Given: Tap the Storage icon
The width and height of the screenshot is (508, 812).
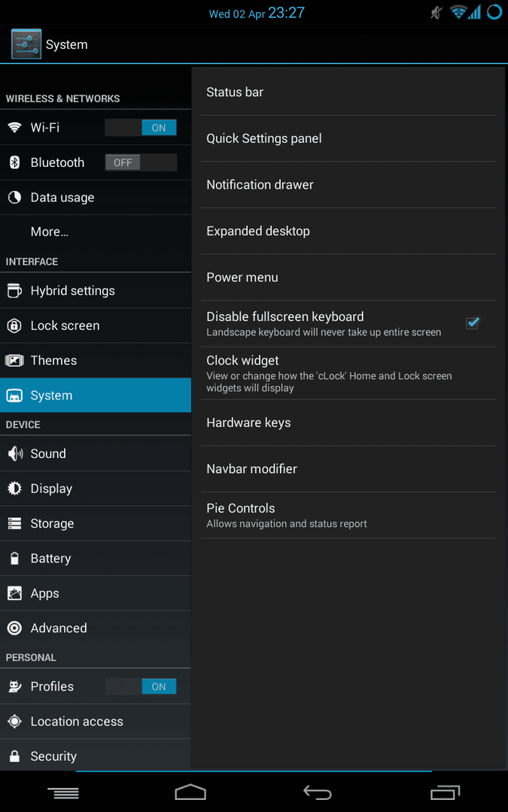Looking at the screenshot, I should pyautogui.click(x=14, y=523).
